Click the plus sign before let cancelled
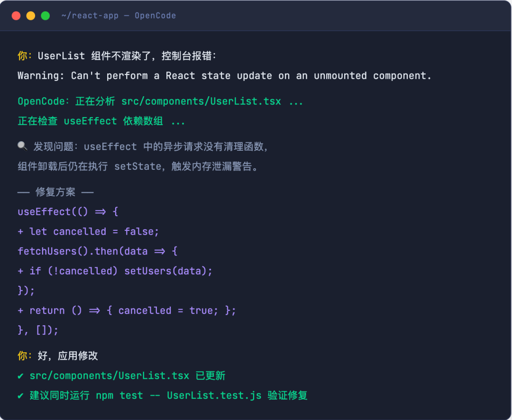 [x=20, y=231]
